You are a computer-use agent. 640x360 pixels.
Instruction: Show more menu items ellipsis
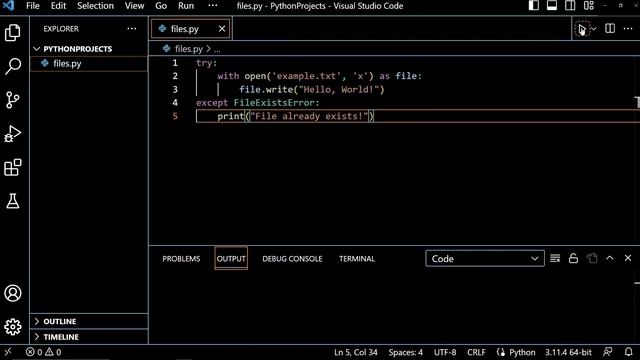tap(213, 6)
